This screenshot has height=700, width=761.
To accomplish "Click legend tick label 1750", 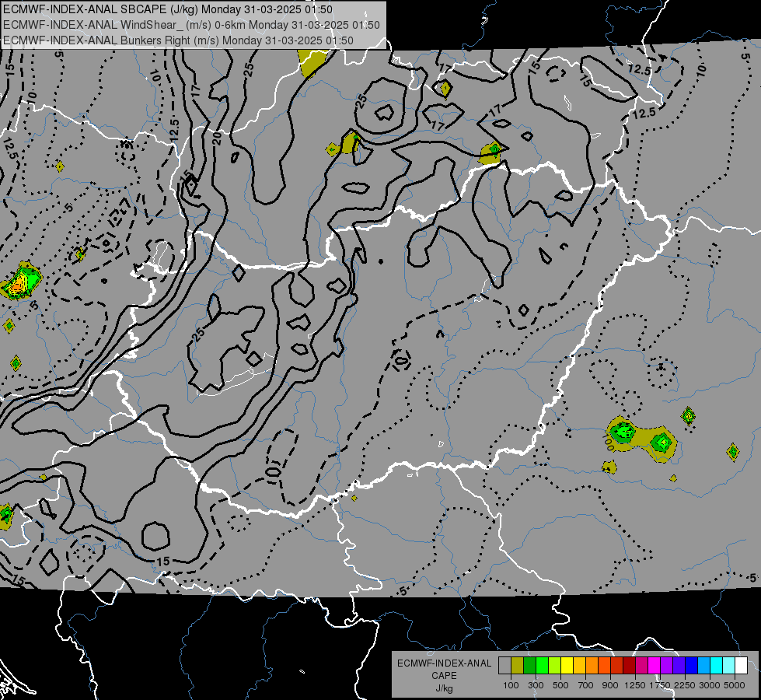I will [x=660, y=685].
